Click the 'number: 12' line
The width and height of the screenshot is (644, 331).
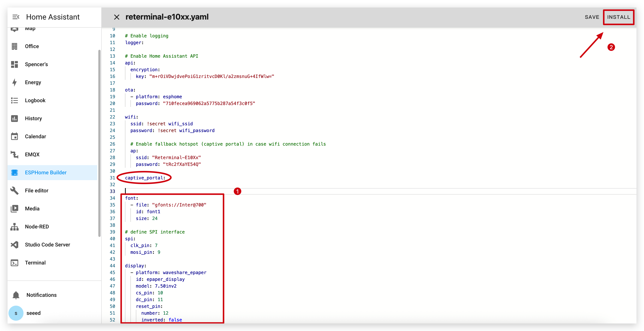pyautogui.click(x=155, y=313)
